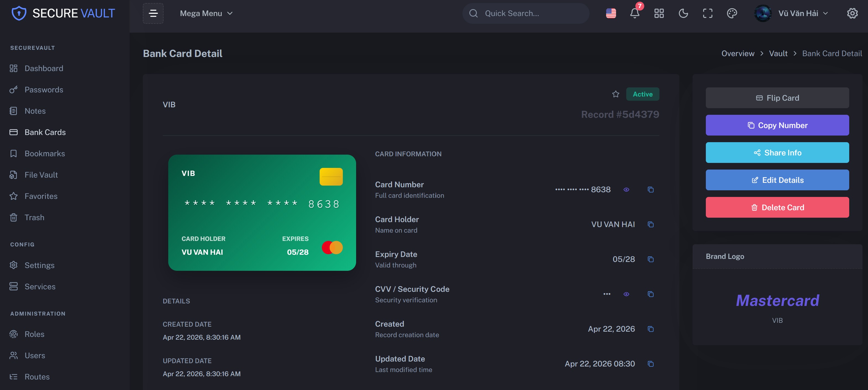Enter fullscreen mode icon

707,14
